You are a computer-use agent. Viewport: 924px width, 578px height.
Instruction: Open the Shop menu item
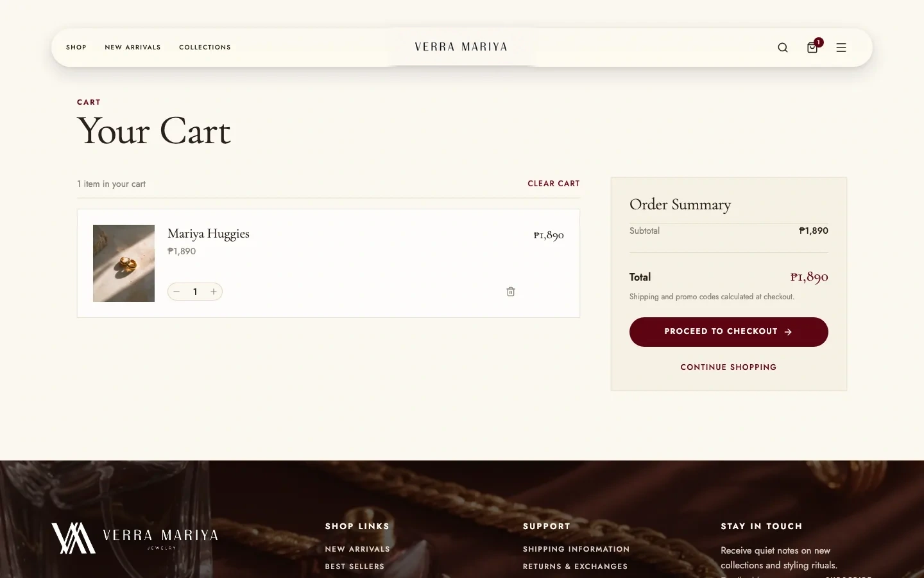pos(76,48)
